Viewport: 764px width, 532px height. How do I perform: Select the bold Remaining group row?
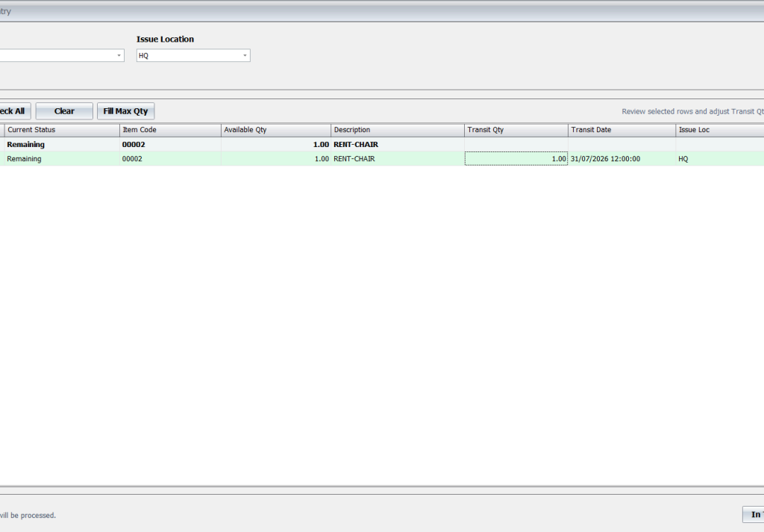[382, 144]
